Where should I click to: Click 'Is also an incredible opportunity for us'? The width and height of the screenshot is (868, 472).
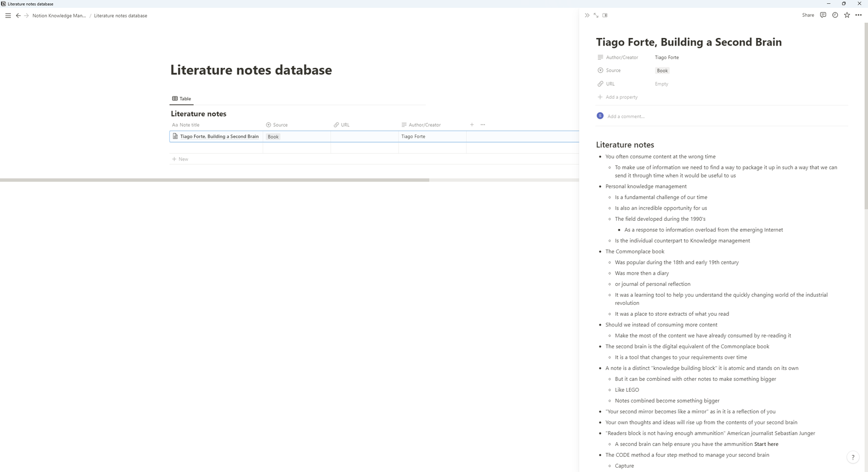660,208
